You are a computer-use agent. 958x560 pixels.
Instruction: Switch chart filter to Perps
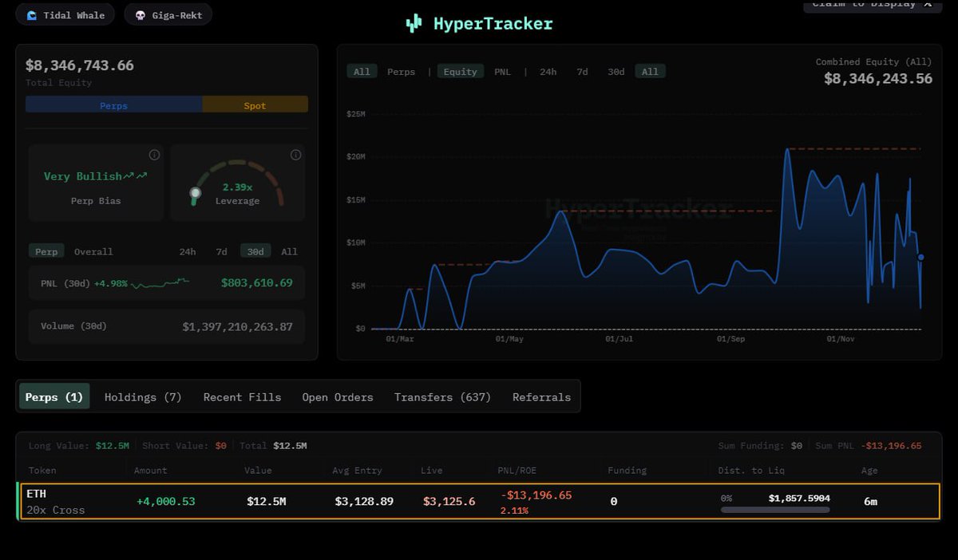(x=401, y=72)
